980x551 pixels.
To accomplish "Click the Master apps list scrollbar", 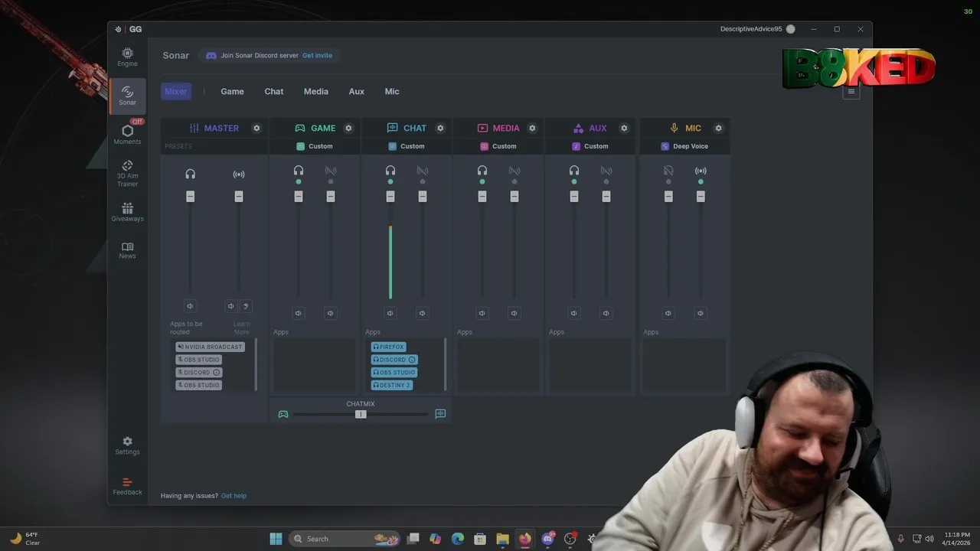I will (x=256, y=364).
